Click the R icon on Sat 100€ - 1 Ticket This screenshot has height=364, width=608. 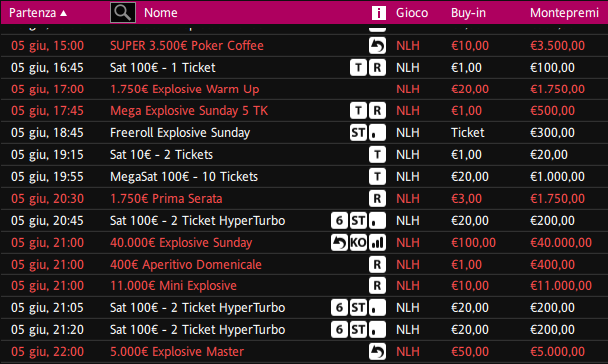pyautogui.click(x=377, y=68)
